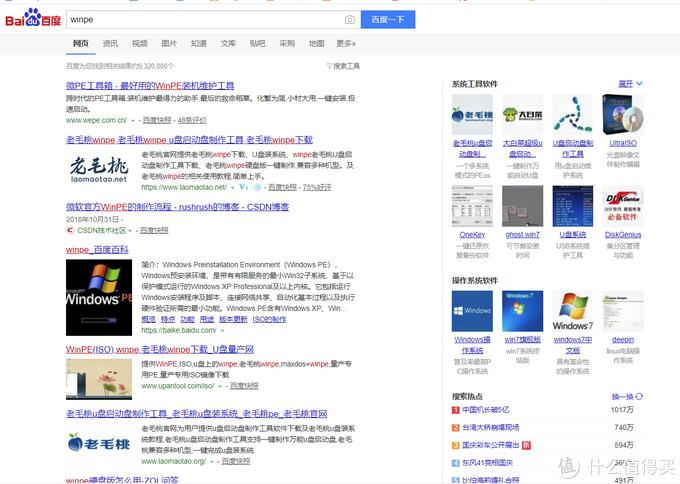The height and width of the screenshot is (484, 680).
Task: Click the blue V1 verification badge
Action: click(x=244, y=187)
